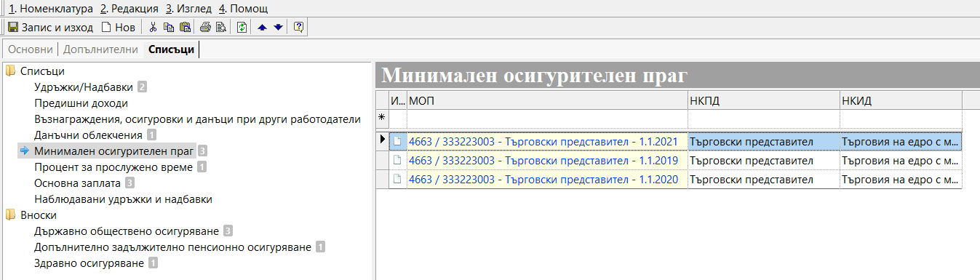Click the Copy icon in toolbar

169,28
